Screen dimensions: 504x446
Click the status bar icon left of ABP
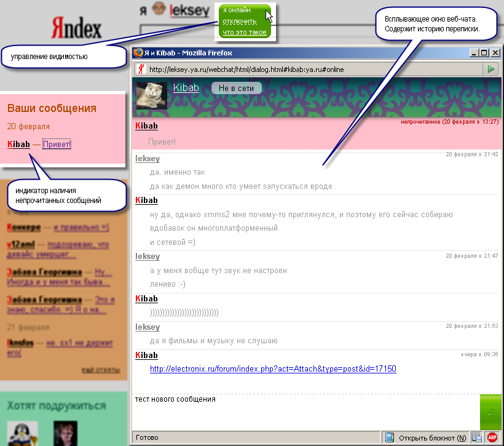(x=477, y=437)
